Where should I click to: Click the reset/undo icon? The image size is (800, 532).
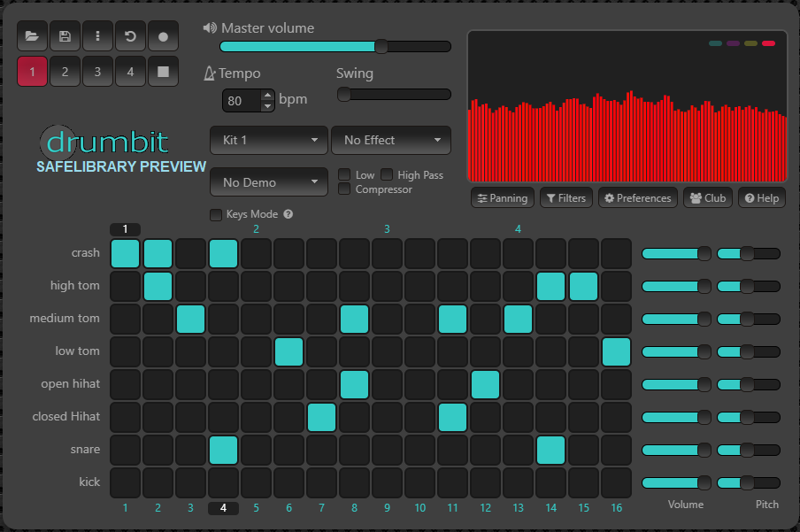click(x=130, y=35)
